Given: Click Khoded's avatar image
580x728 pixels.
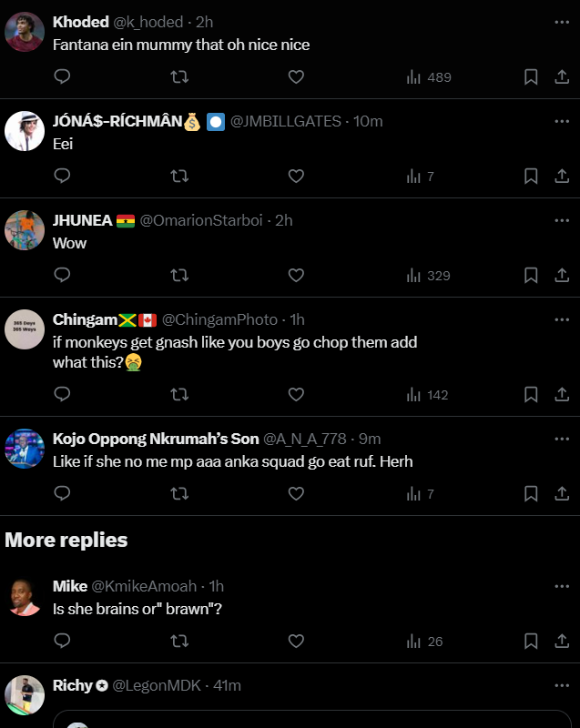Looking at the screenshot, I should (x=25, y=34).
